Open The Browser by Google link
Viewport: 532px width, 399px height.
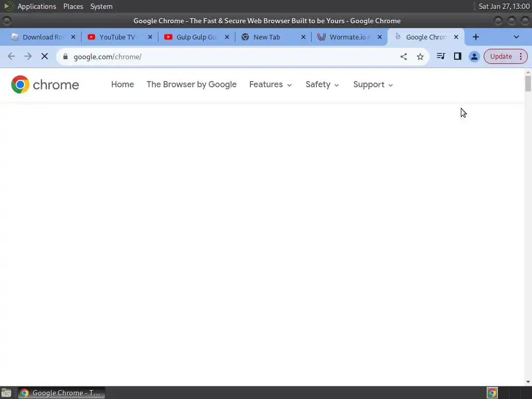point(191,85)
